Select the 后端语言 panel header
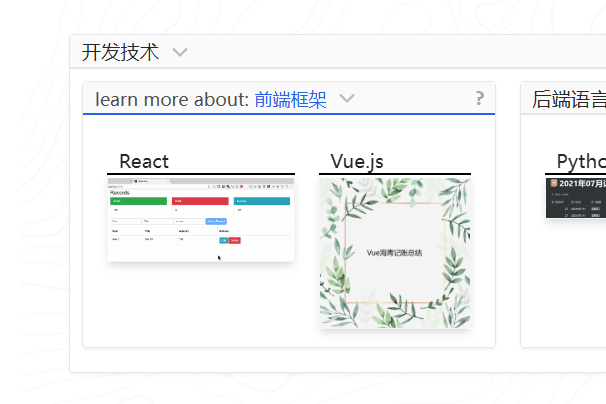The image size is (606, 404). tap(569, 99)
